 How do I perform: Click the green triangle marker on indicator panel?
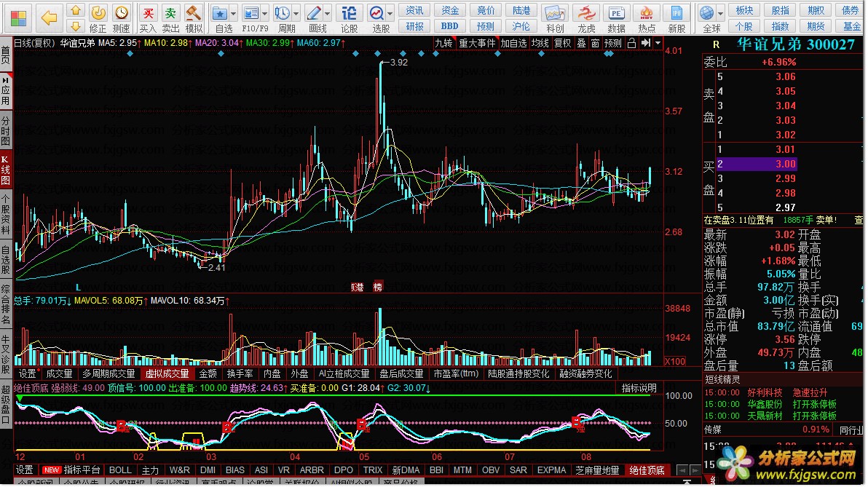tap(20, 398)
